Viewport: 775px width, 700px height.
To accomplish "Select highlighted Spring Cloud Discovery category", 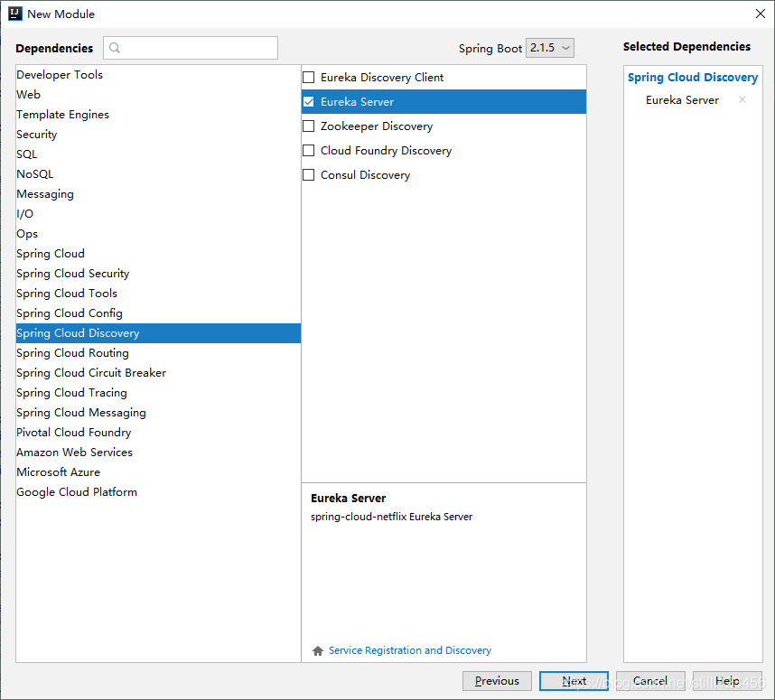I will click(x=158, y=333).
